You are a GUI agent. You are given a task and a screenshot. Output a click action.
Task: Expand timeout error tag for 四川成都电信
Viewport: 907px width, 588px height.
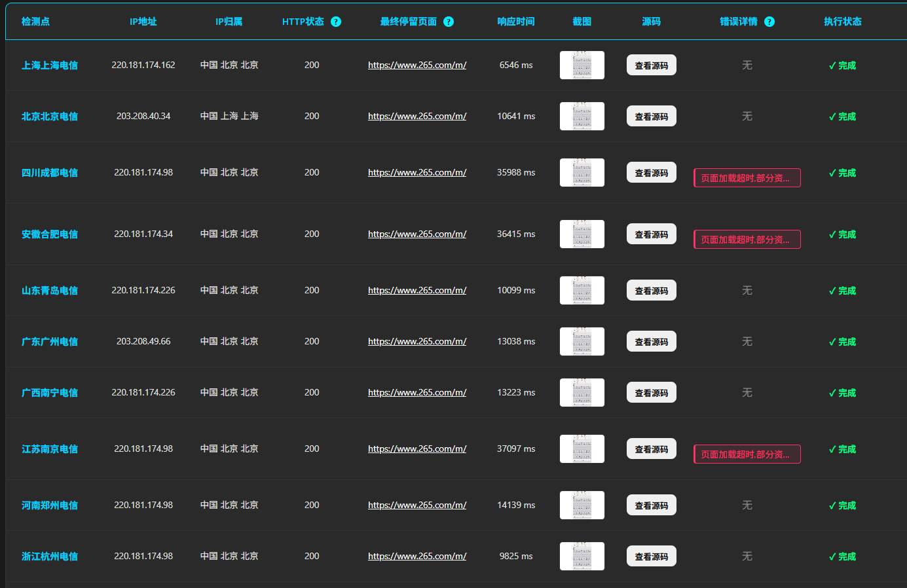click(x=747, y=178)
